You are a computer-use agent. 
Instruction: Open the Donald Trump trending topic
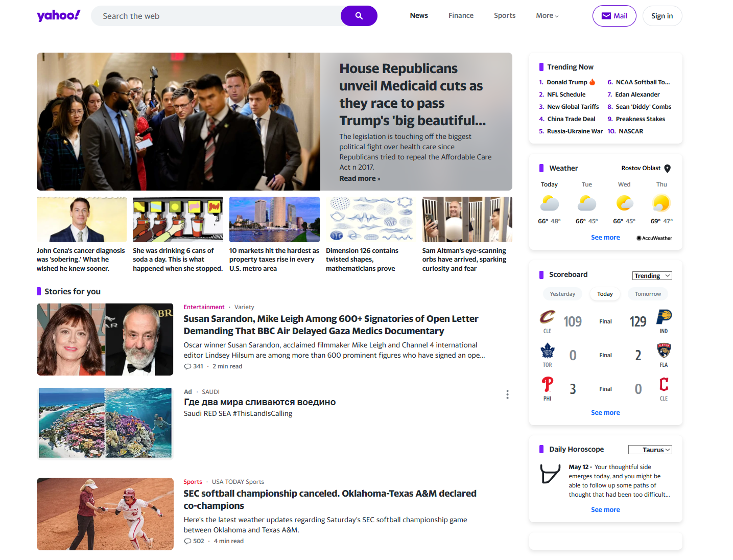(x=566, y=82)
